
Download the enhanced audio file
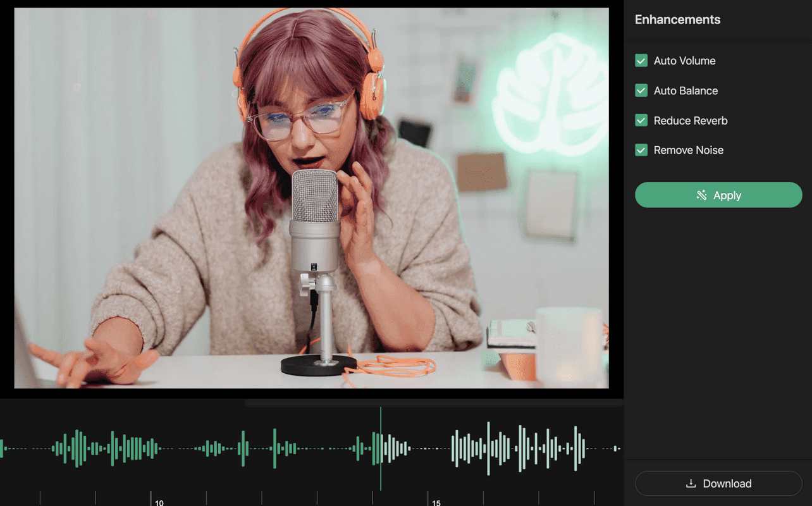point(718,483)
